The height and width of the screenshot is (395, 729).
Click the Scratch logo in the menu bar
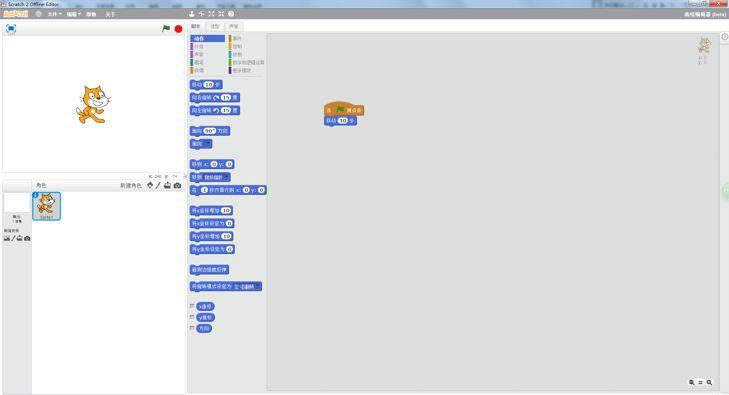pos(15,14)
